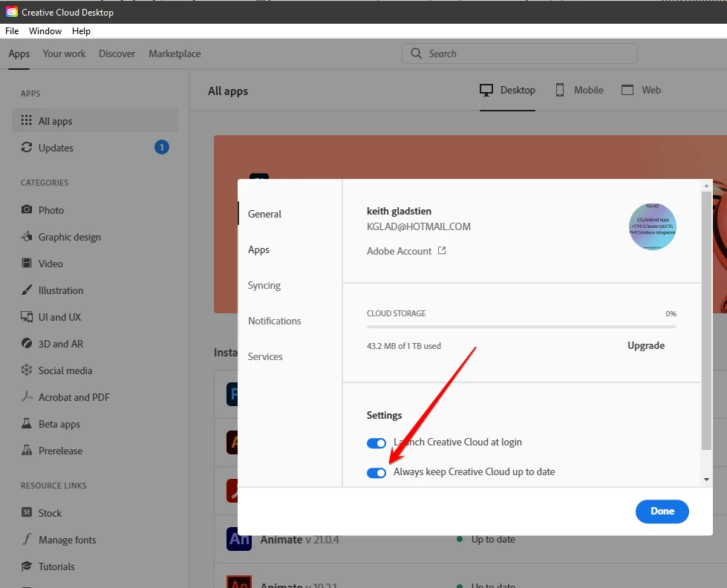Select General in preferences sidebar
This screenshot has width=727, height=588.
click(264, 214)
